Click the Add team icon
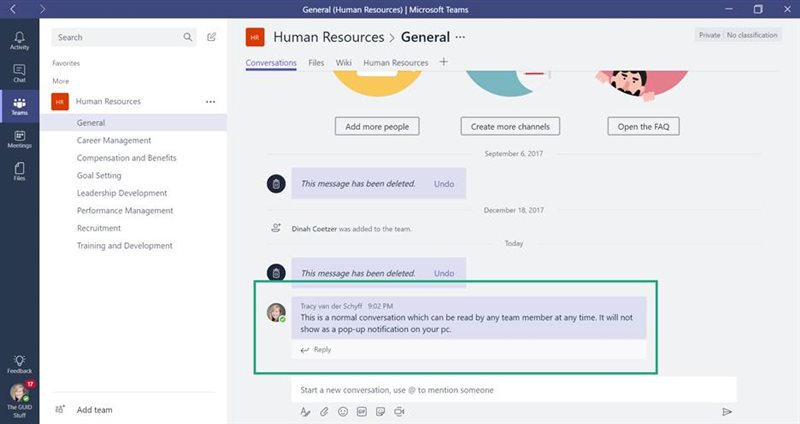Viewport: 800px width, 424px height. tap(60, 409)
